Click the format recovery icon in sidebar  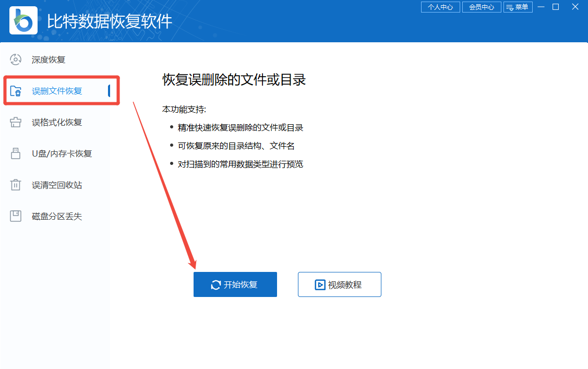(16, 123)
